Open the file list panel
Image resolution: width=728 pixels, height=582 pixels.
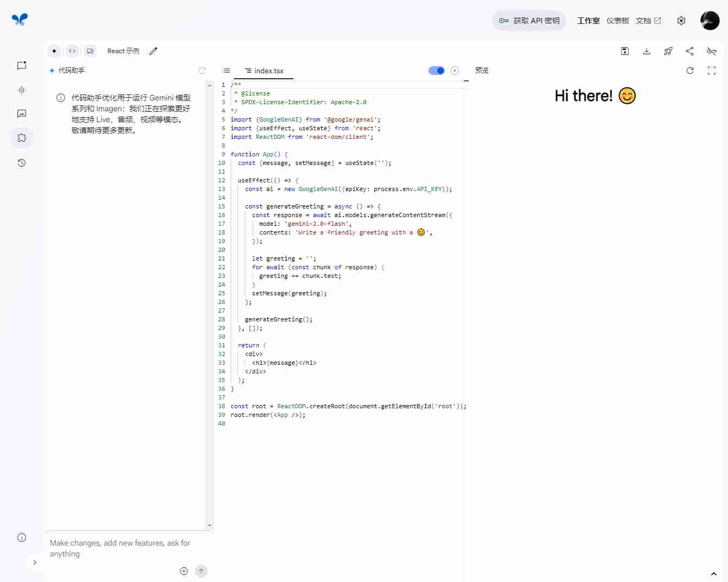tap(226, 71)
